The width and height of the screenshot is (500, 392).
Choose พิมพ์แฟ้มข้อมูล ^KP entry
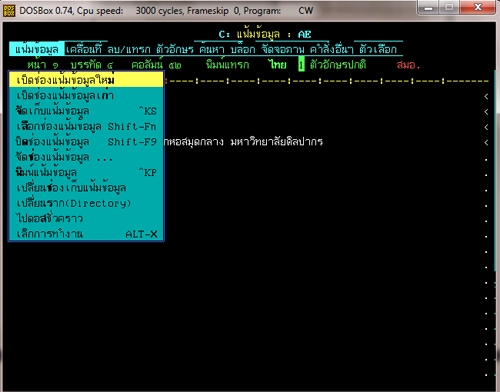[x=86, y=172]
